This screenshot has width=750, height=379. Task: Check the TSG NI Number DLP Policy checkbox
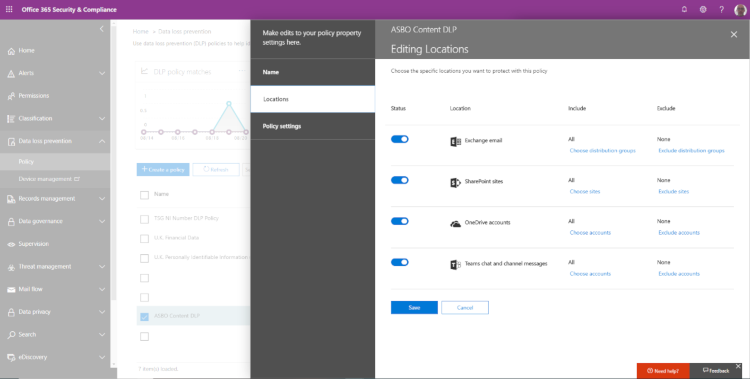click(x=144, y=219)
